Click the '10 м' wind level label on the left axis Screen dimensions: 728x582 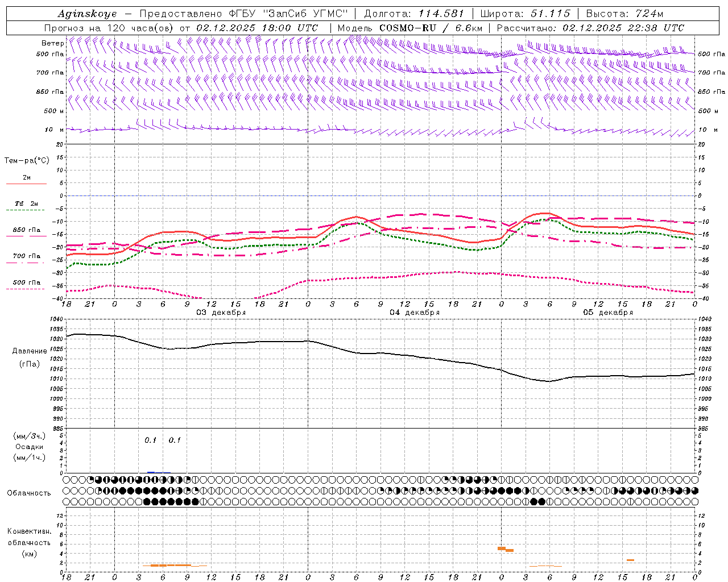[54, 130]
